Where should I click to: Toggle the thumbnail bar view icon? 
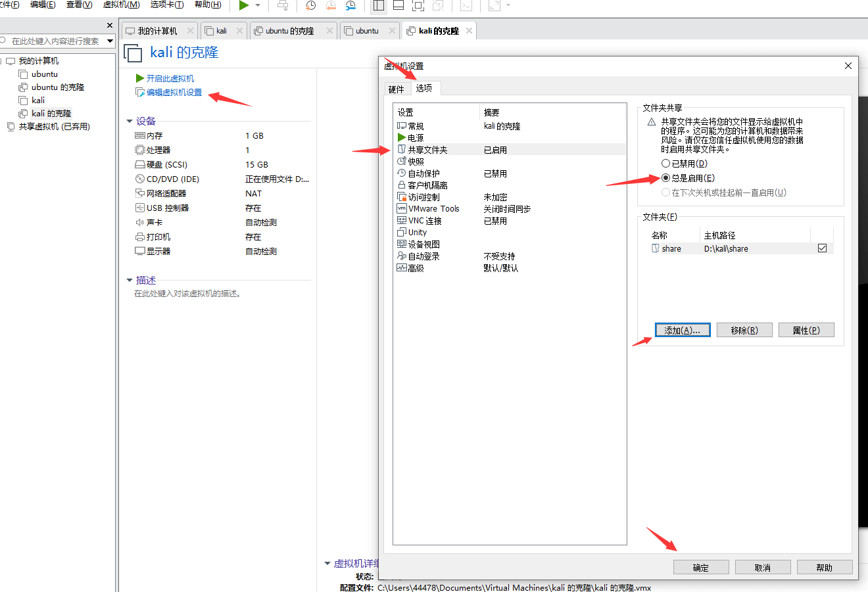pos(398,5)
